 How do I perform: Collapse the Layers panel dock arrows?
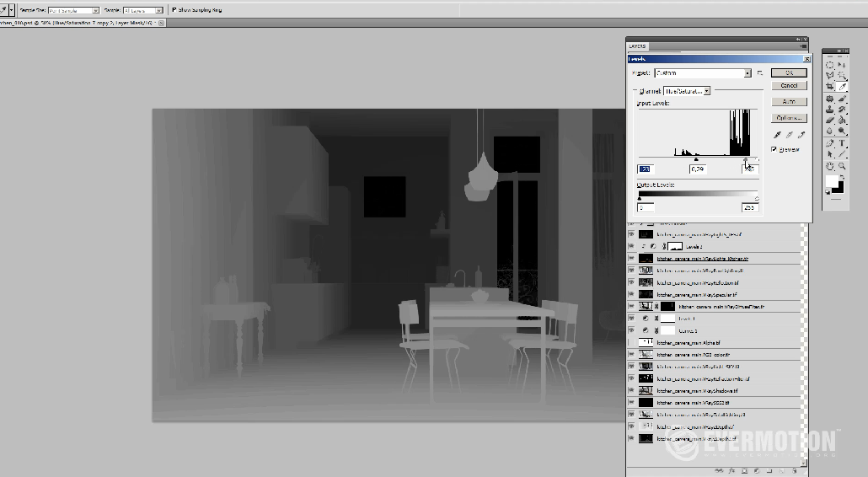[x=798, y=40]
